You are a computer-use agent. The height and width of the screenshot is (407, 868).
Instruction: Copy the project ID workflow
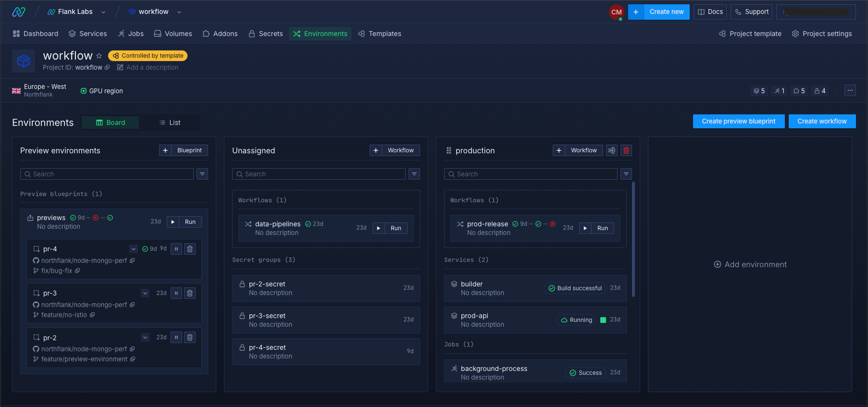[x=107, y=68]
